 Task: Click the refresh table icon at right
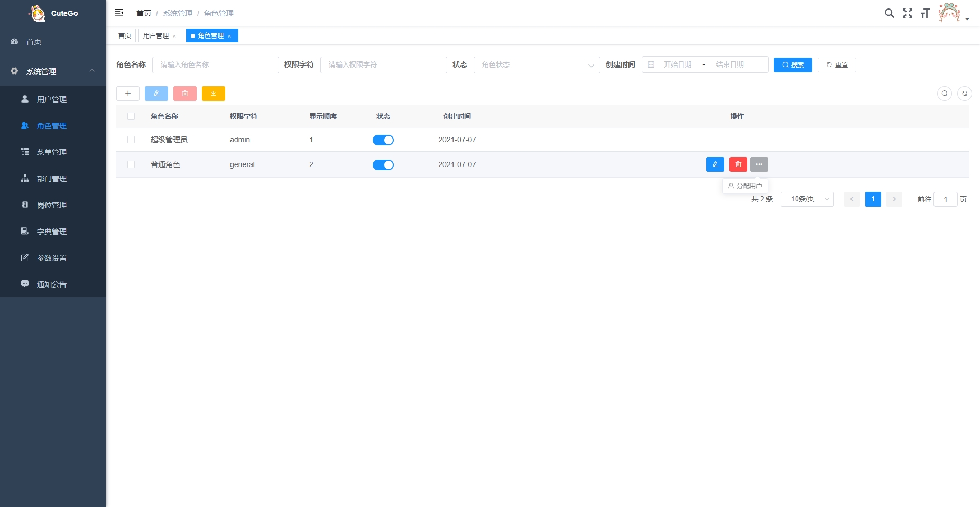point(965,94)
